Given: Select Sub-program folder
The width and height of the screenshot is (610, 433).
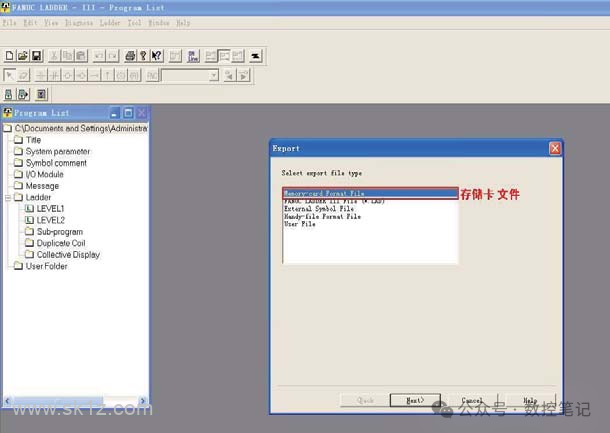Looking at the screenshot, I should point(60,232).
